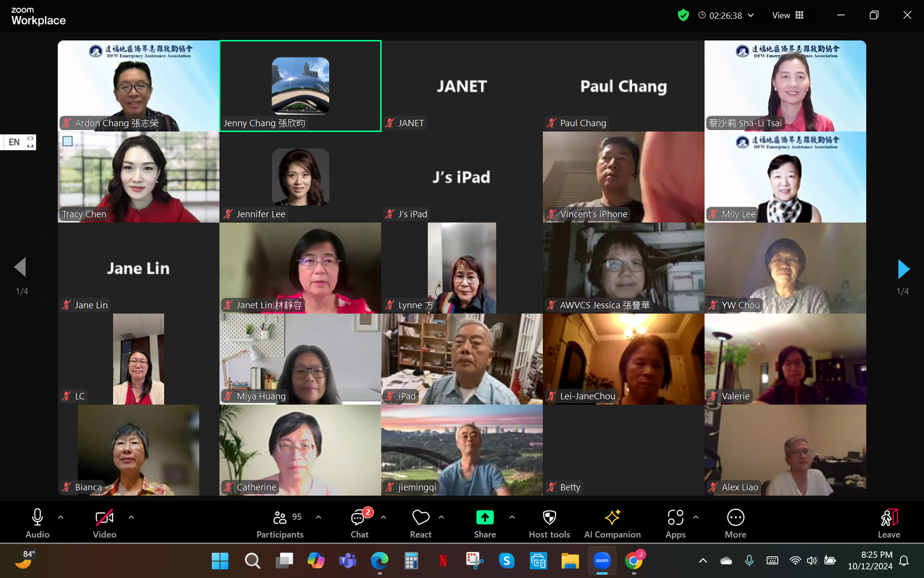This screenshot has width=924, height=578.
Task: Open the Chat panel
Action: 359,518
